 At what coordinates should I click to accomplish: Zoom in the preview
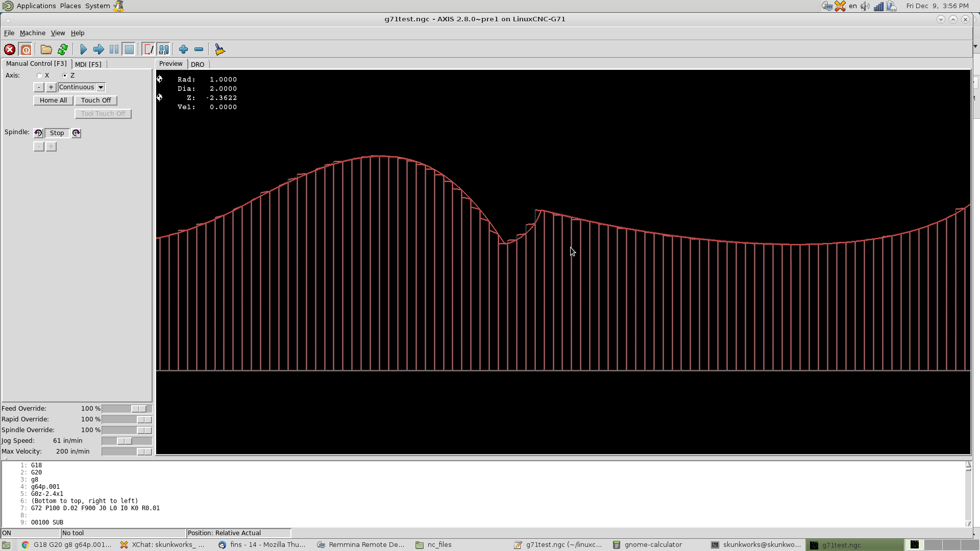click(x=184, y=49)
